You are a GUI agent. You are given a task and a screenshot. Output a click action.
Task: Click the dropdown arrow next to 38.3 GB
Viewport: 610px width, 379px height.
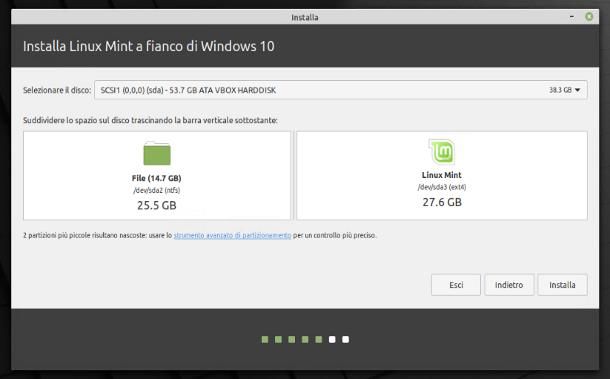(577, 90)
